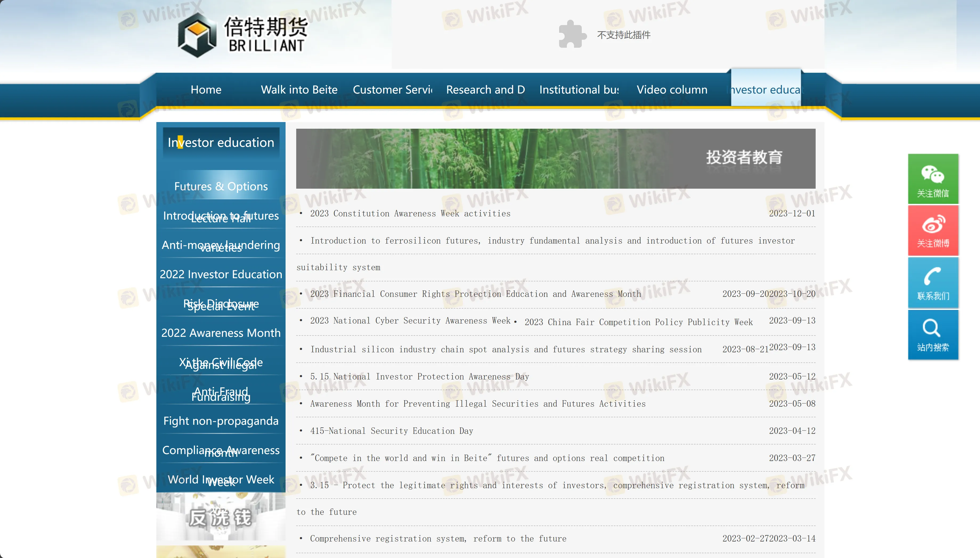The height and width of the screenshot is (558, 980).
Task: Click the 投资者教育 bamboo banner
Action: [x=555, y=158]
